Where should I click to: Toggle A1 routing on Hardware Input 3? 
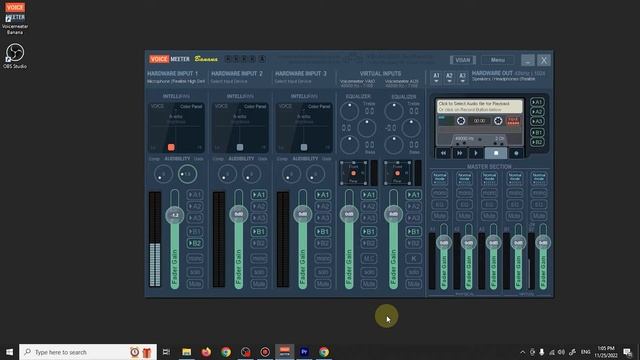tap(322, 195)
